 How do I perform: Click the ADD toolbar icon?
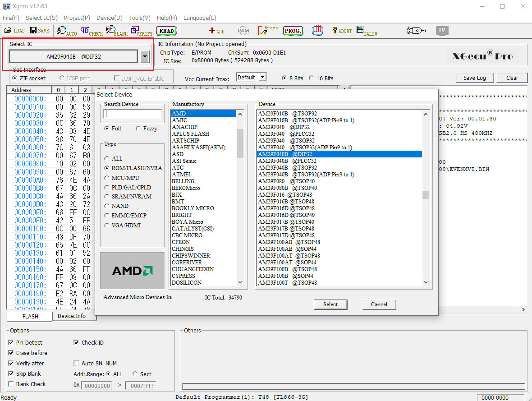click(216, 31)
